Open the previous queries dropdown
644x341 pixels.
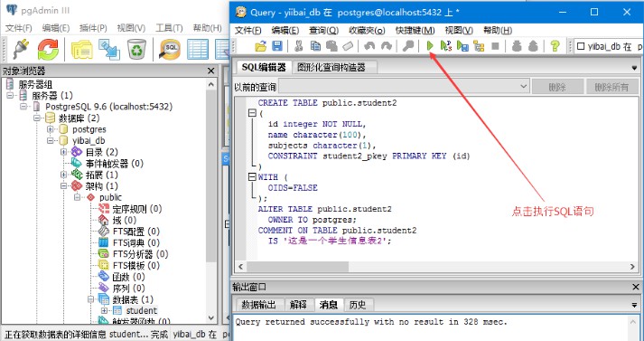[524, 87]
